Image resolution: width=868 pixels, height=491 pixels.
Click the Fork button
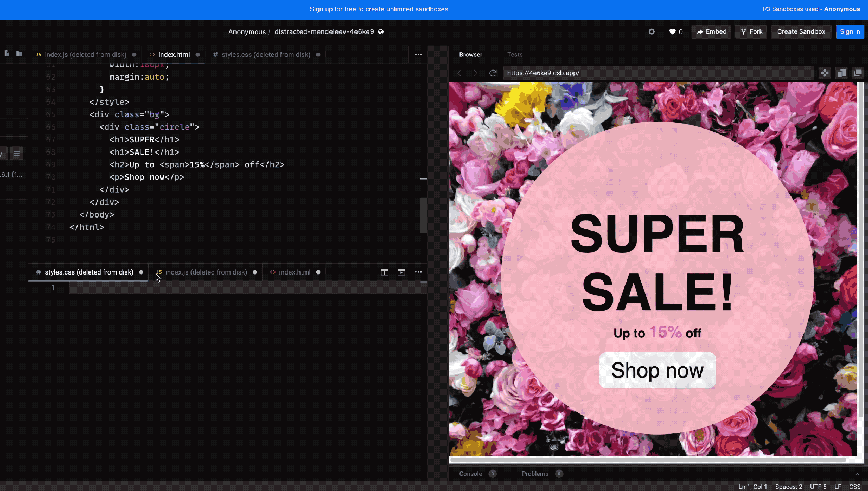point(751,32)
